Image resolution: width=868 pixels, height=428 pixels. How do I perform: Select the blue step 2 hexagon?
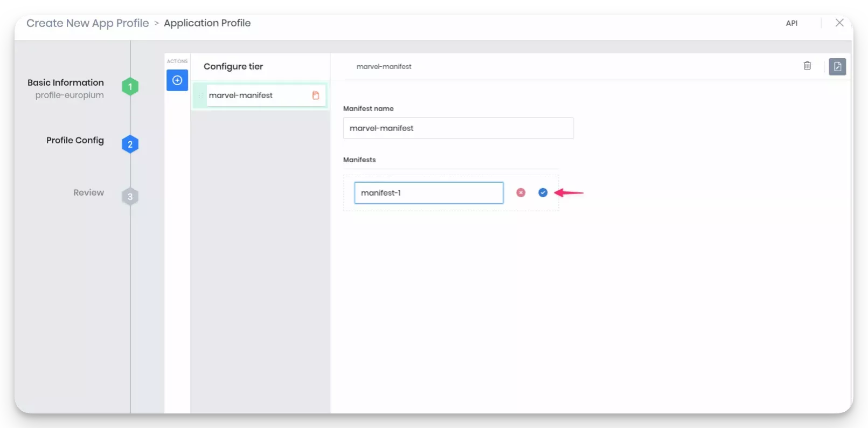pos(130,144)
